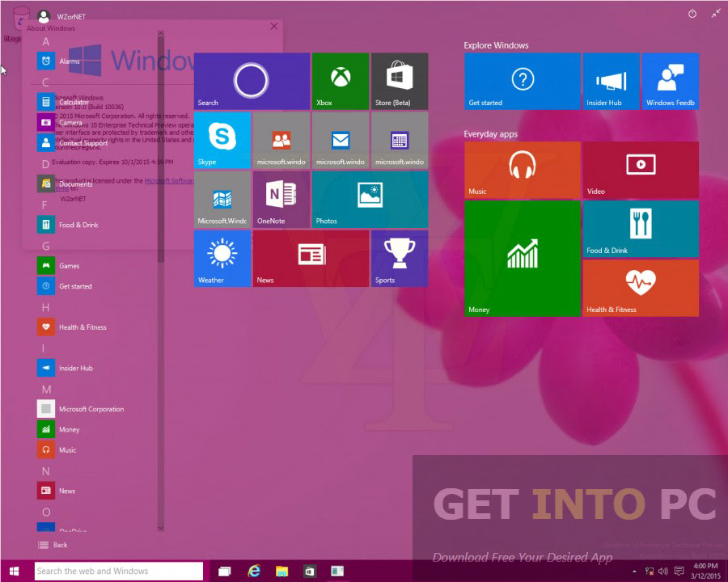Screen dimensions: 728x582
Task: Open the Skype tile
Action: [222, 140]
